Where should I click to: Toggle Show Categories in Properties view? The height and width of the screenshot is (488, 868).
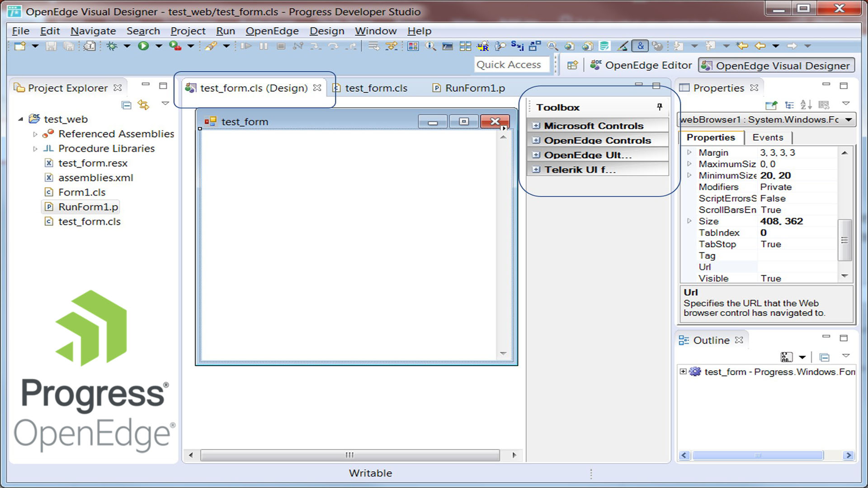click(789, 105)
